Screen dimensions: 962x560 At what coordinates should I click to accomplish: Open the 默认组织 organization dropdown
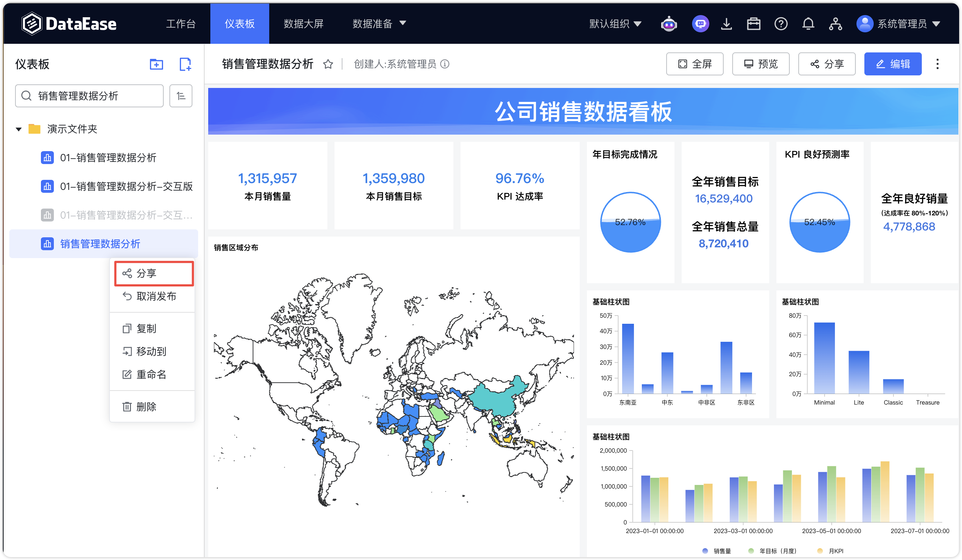point(615,24)
